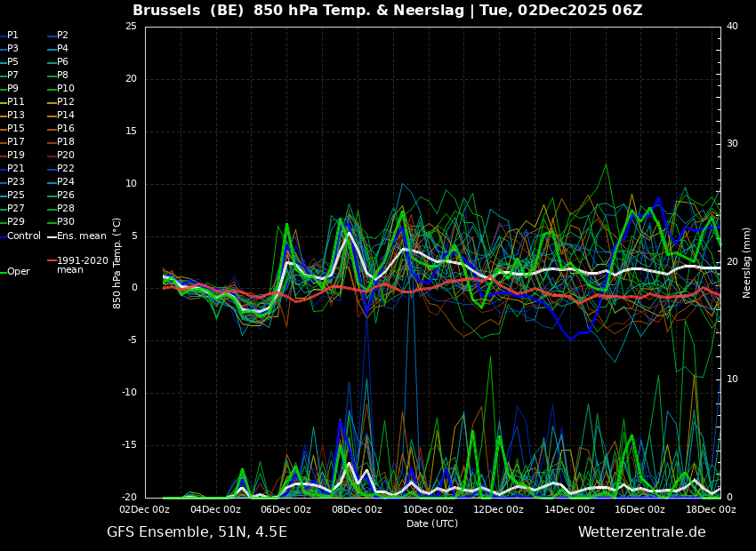
Task: Click the Date (UTC) axis label
Action: [x=432, y=523]
